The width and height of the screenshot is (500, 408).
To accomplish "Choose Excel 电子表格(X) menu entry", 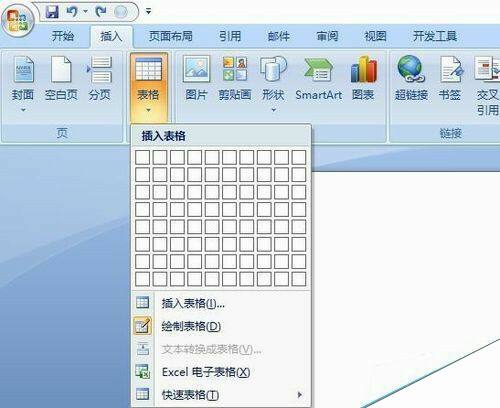I will point(221,372).
